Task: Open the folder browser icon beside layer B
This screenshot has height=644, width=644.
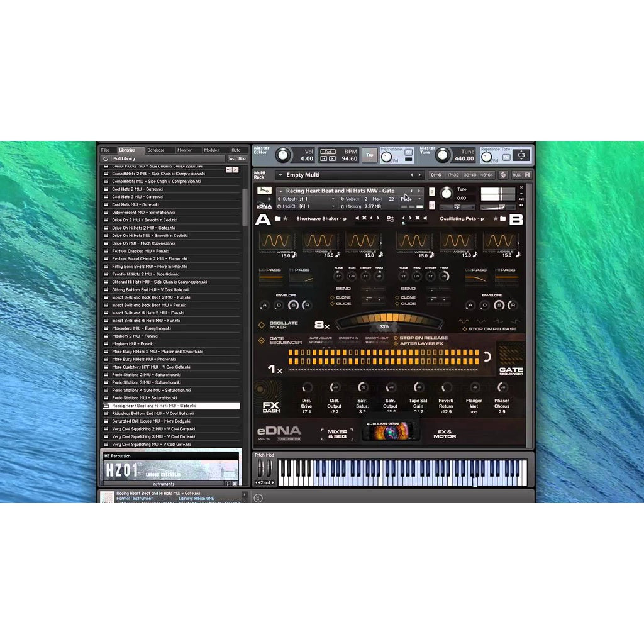Action: coord(503,217)
